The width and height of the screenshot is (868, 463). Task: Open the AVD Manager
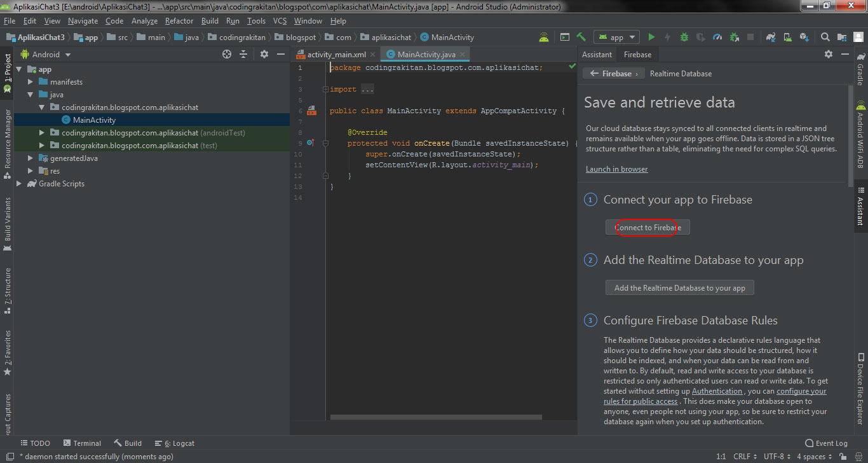coord(789,37)
